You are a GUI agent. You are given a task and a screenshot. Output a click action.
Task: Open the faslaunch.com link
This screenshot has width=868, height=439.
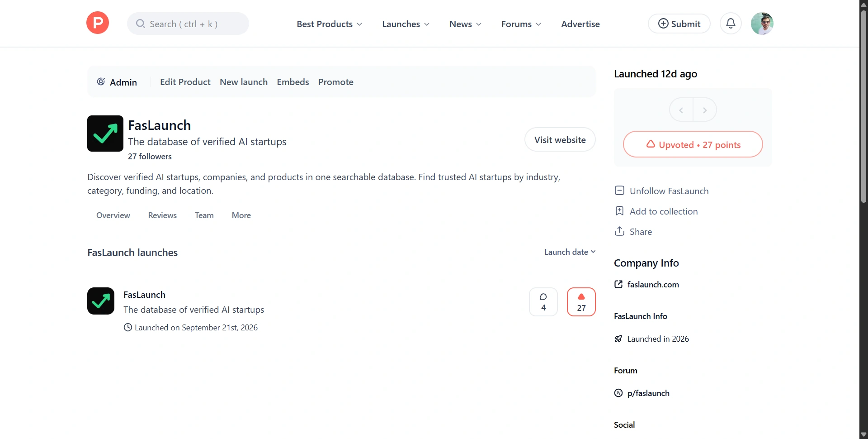pos(653,284)
